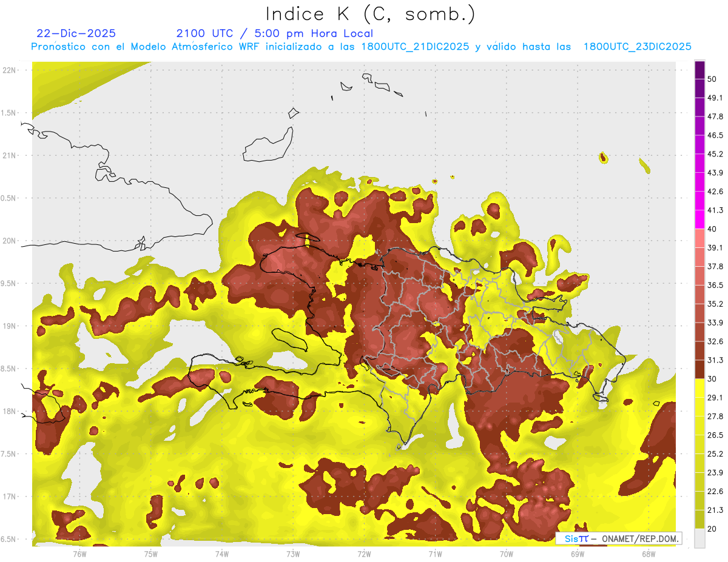This screenshot has width=728, height=562.
Task: Click the legend value "40"
Action: point(712,229)
